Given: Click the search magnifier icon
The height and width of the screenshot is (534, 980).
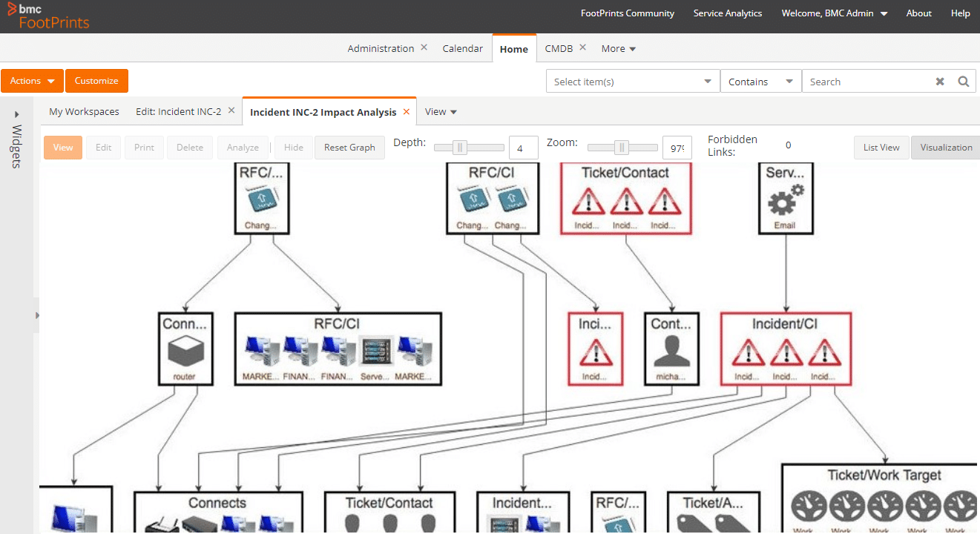Looking at the screenshot, I should [x=963, y=82].
